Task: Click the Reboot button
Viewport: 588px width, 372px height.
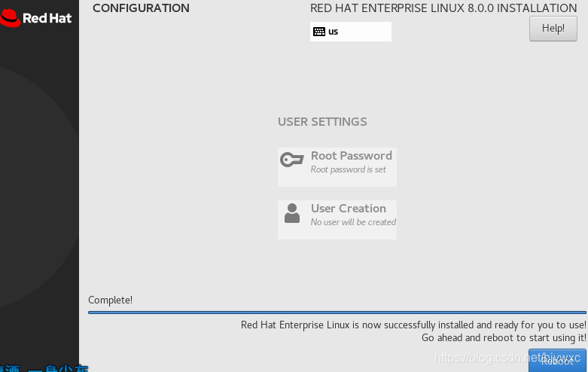Action: point(557,361)
